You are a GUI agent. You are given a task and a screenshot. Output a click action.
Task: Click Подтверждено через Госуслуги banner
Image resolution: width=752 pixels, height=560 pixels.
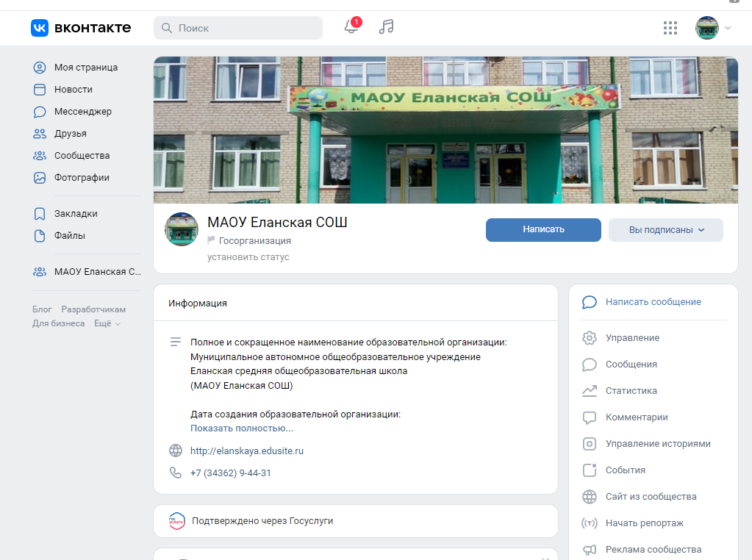[355, 521]
